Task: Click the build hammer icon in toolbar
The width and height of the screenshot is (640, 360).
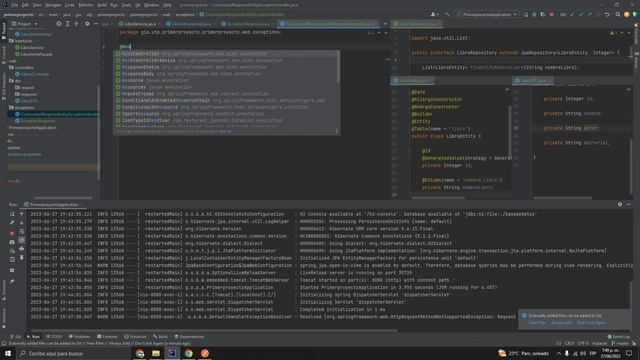Action: click(447, 14)
